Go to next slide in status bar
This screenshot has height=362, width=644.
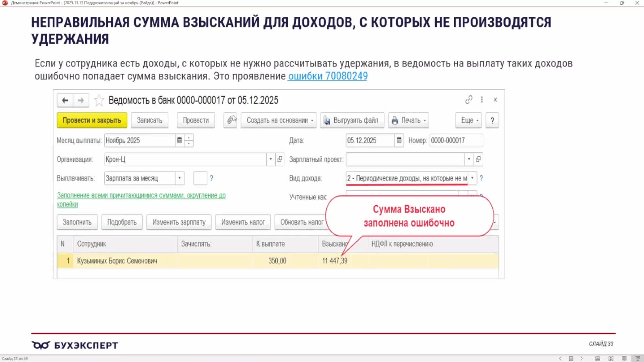click(582, 358)
